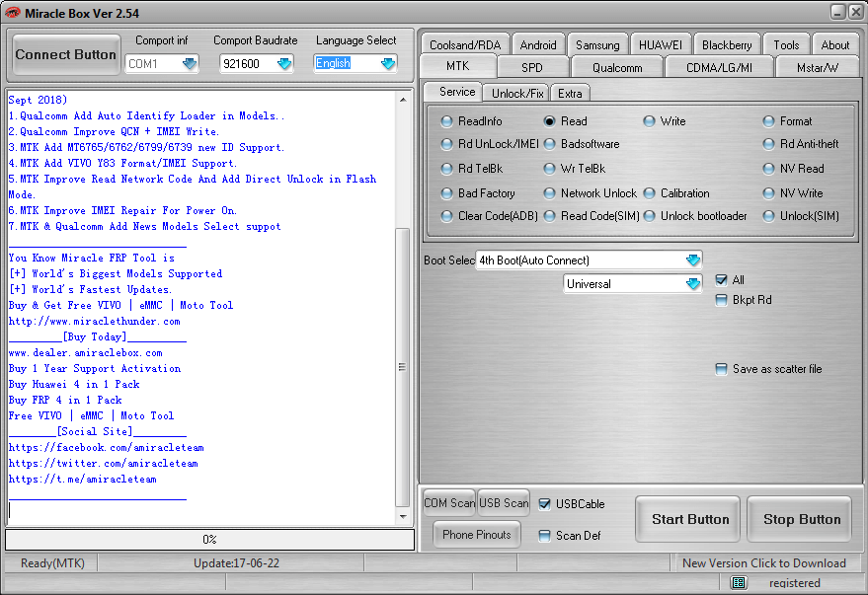Click the log scrollbar down arrow
Screen dimensions: 868x595
403,517
